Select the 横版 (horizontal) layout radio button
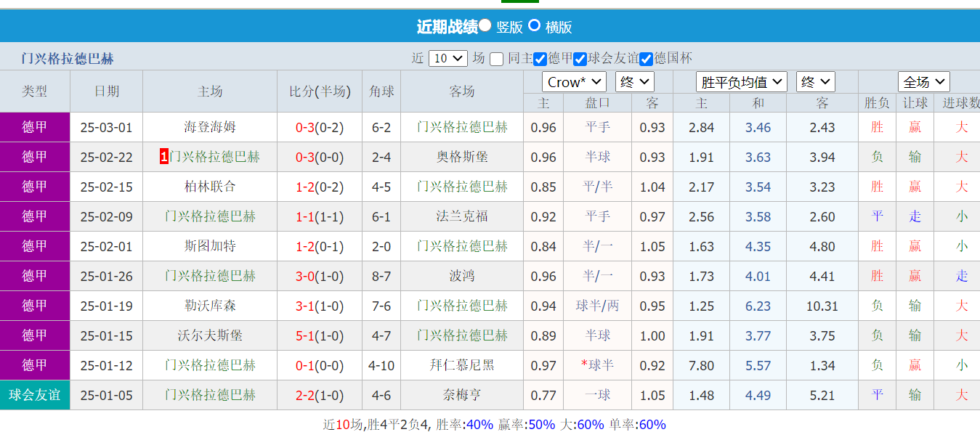This screenshot has width=980, height=432. (x=535, y=27)
